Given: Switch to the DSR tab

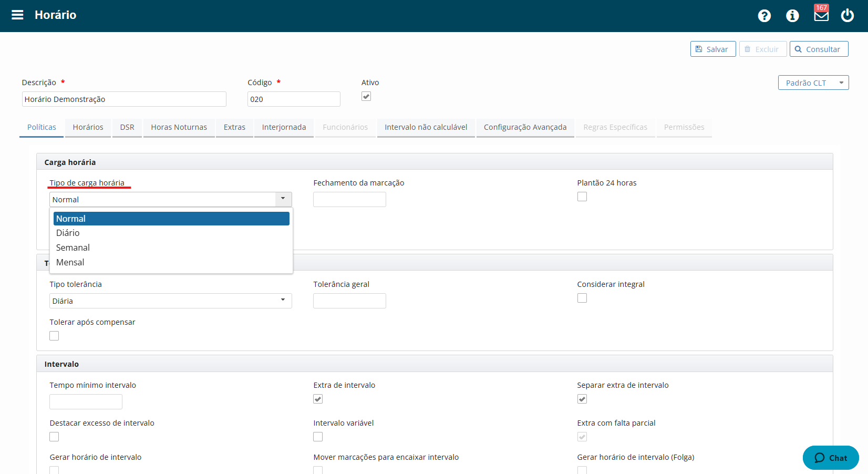Looking at the screenshot, I should 127,127.
